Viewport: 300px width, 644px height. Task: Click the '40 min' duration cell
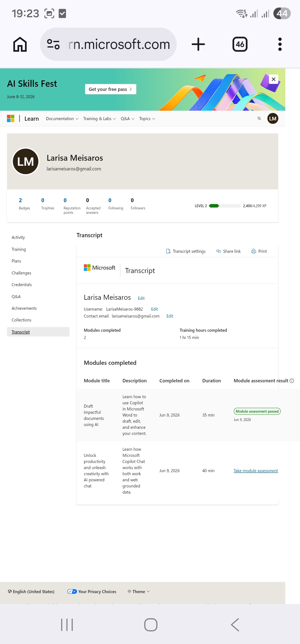(208, 471)
